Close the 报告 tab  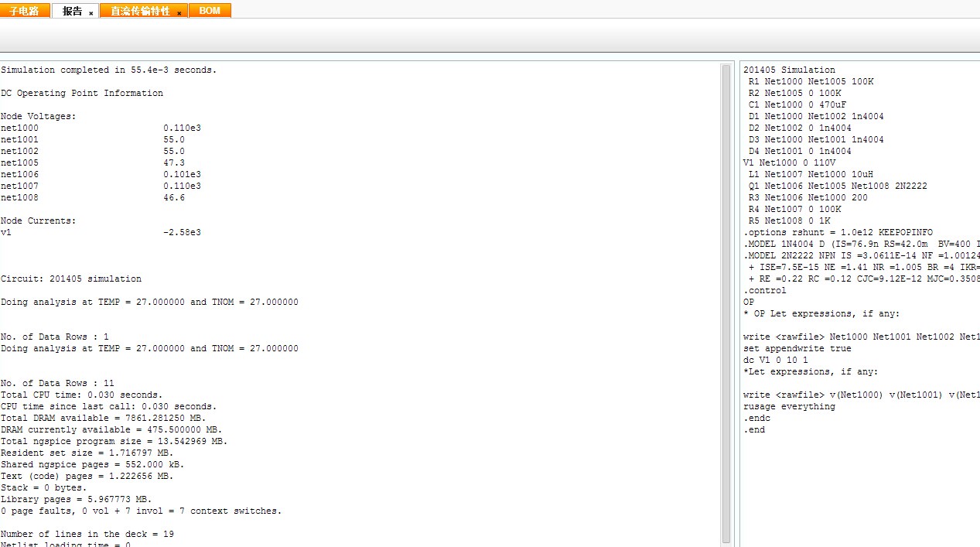tap(91, 13)
